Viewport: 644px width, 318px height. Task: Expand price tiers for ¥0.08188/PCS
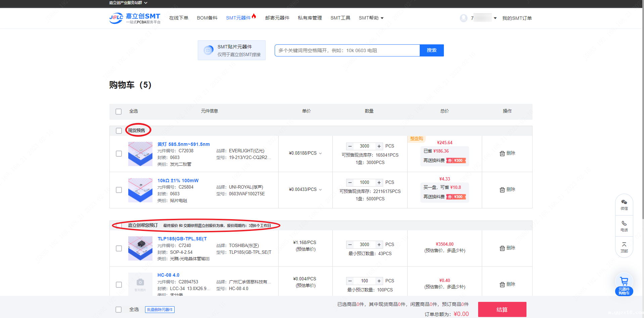[320, 153]
